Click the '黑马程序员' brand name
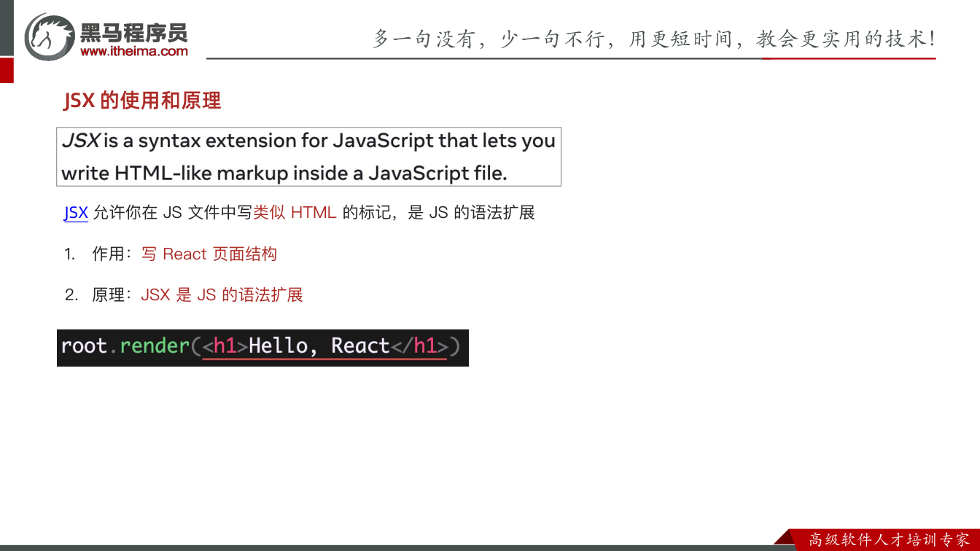980x551 pixels. click(133, 32)
